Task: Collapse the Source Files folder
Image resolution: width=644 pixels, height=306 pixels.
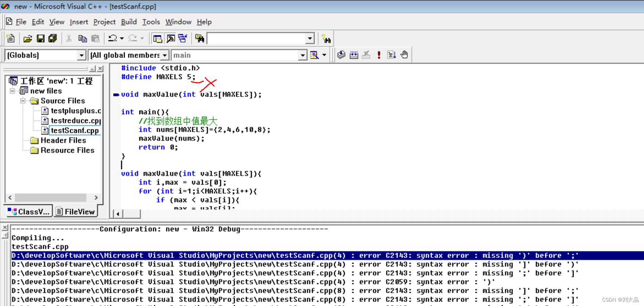Action: (x=23, y=101)
